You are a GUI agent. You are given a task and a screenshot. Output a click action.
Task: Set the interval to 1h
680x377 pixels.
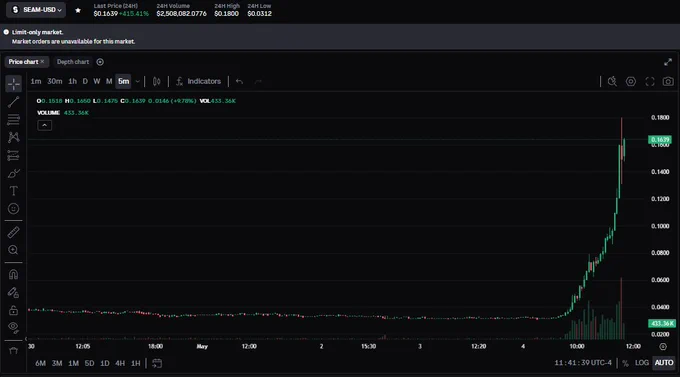point(72,81)
